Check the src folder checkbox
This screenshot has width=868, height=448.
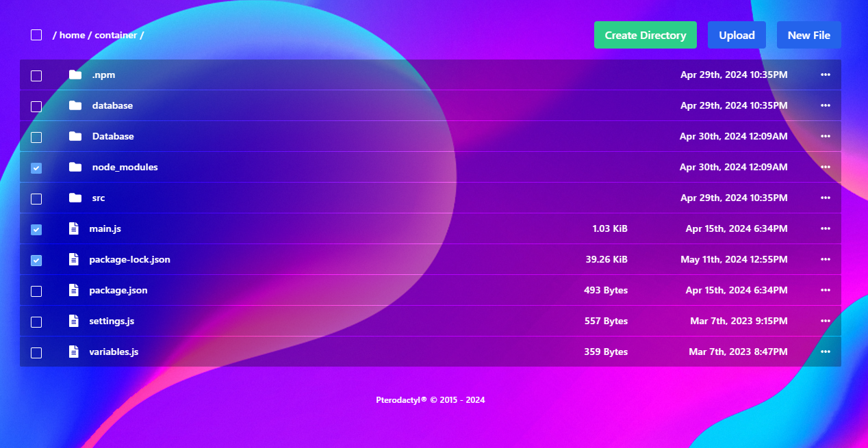pyautogui.click(x=36, y=199)
